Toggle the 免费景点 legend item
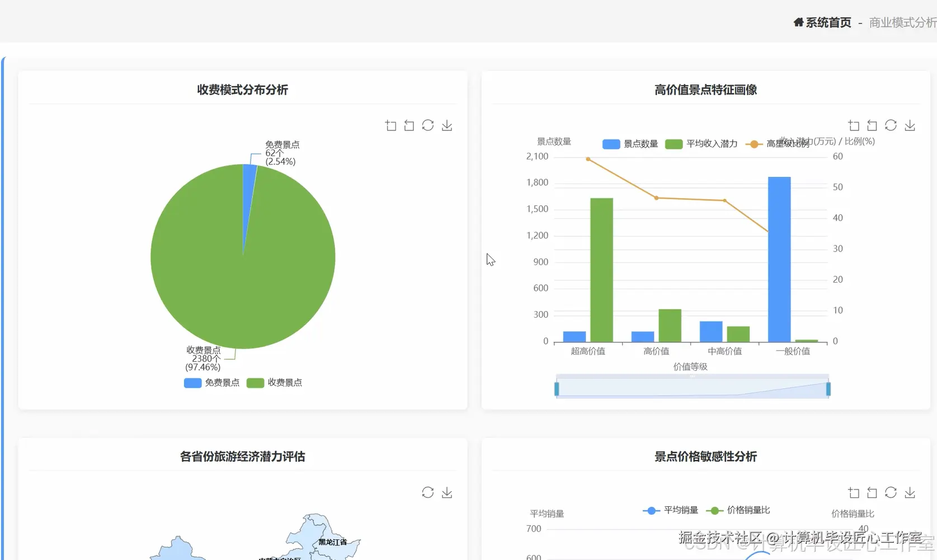This screenshot has width=937, height=560. (x=211, y=383)
